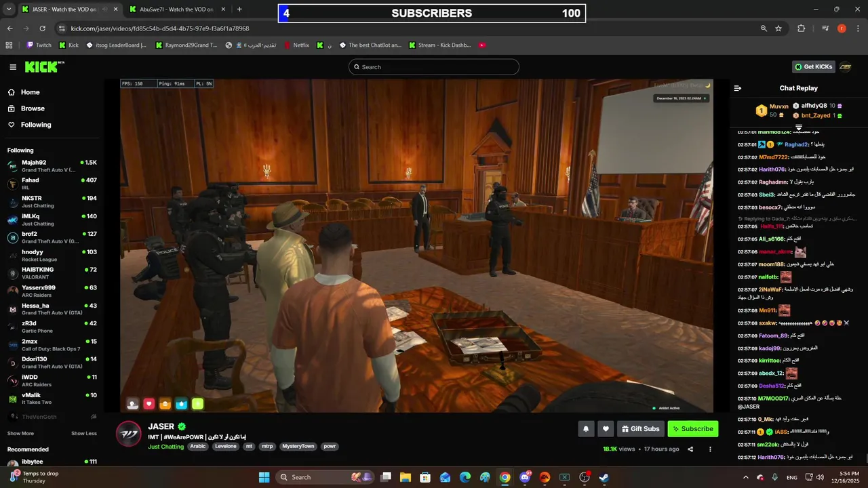Open HAIBTKING channel in Following list
This screenshot has height=488, width=868.
click(x=52, y=273)
